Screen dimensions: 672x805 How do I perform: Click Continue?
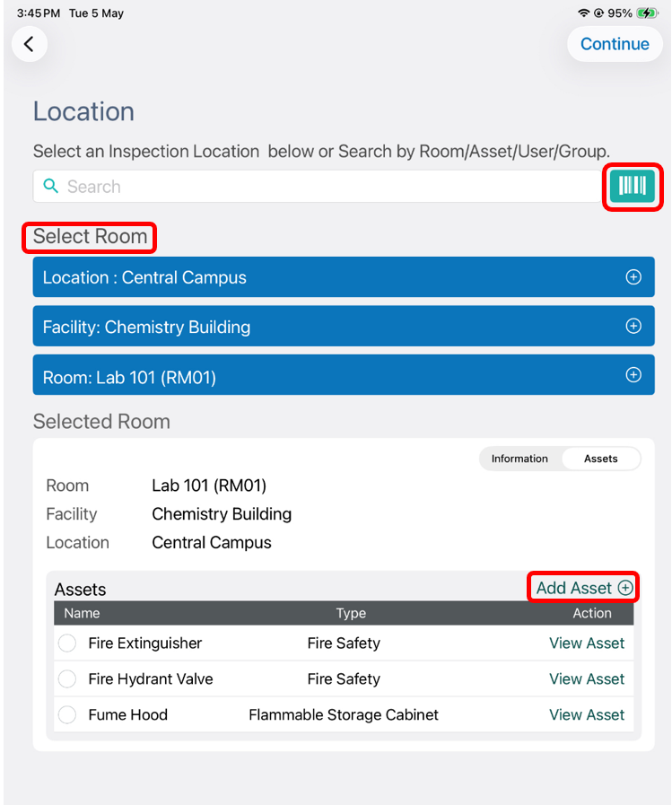(615, 44)
